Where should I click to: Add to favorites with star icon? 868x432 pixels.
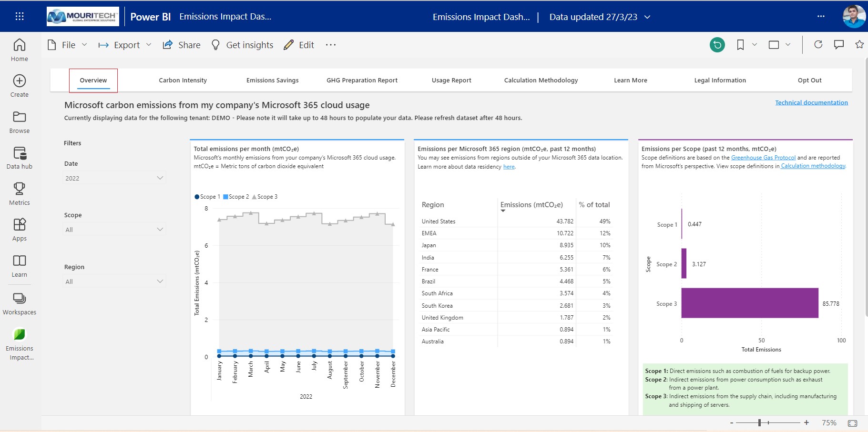tap(859, 45)
